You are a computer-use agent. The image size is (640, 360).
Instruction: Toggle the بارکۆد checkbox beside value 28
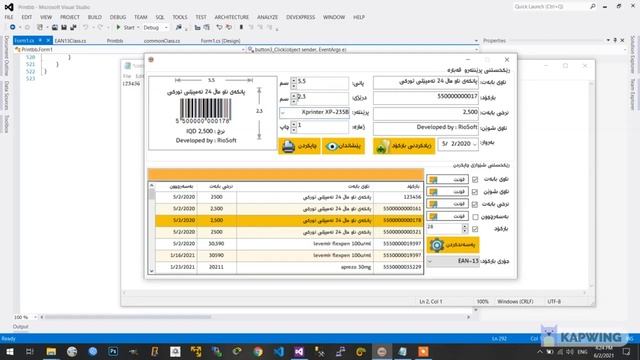click(475, 229)
